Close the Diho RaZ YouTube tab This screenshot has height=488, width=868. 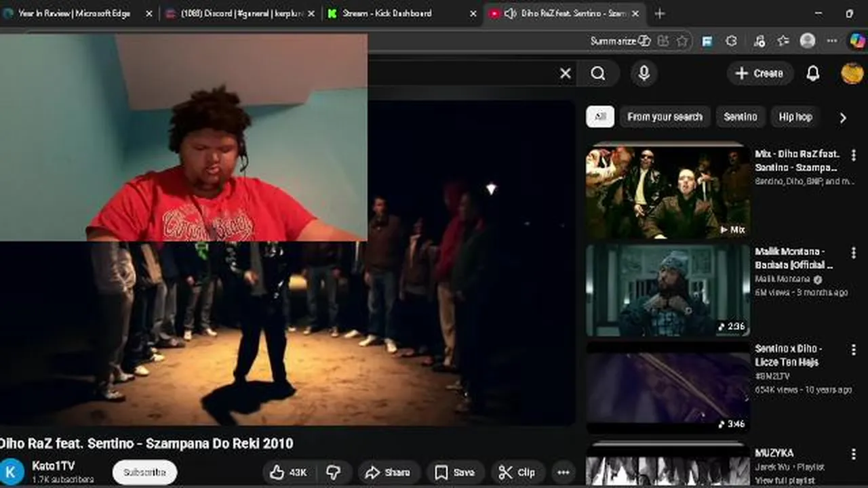coord(635,14)
